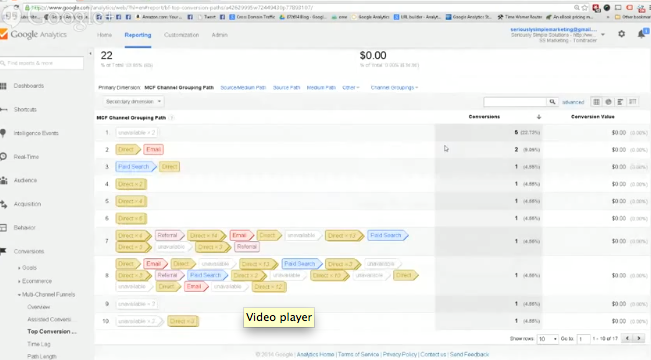Open the Customization tab

click(x=181, y=35)
